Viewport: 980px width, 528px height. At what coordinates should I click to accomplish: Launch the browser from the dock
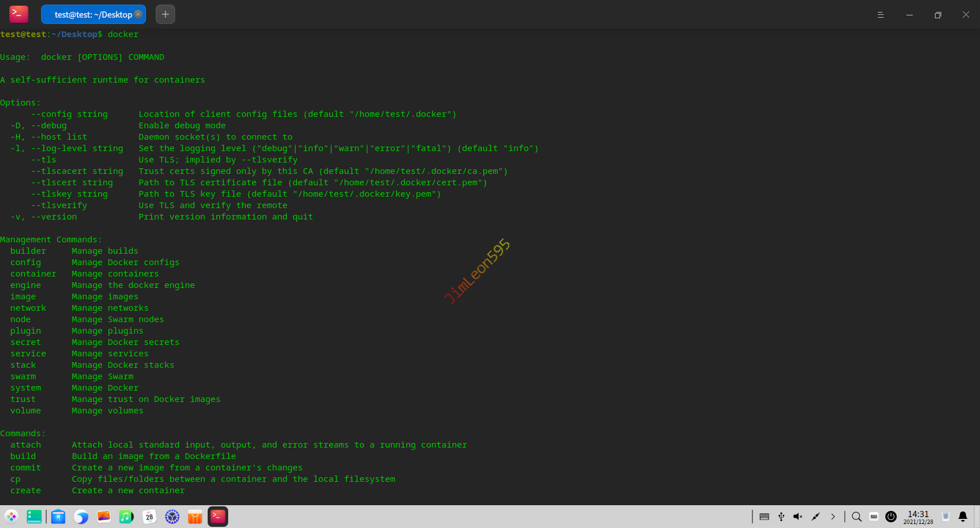tap(81, 517)
